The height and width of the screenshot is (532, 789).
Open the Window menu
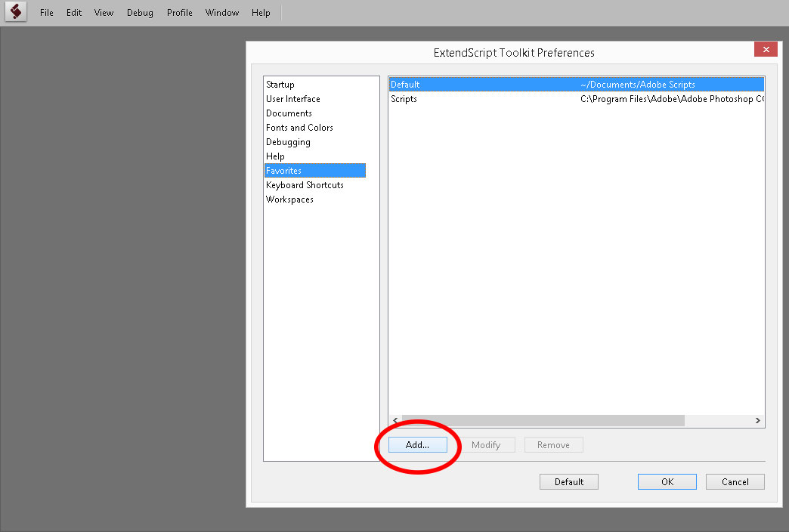[x=221, y=12]
